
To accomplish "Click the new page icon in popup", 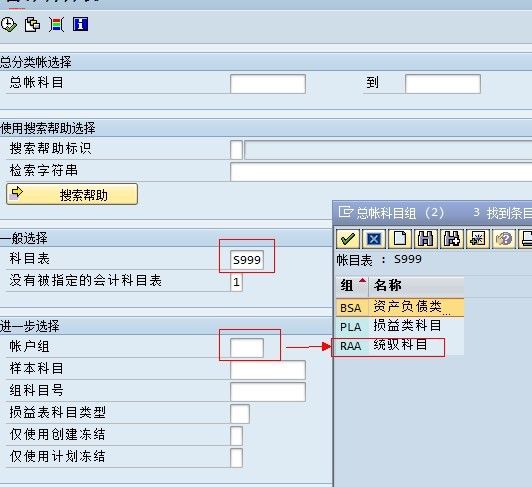I will coord(400,239).
